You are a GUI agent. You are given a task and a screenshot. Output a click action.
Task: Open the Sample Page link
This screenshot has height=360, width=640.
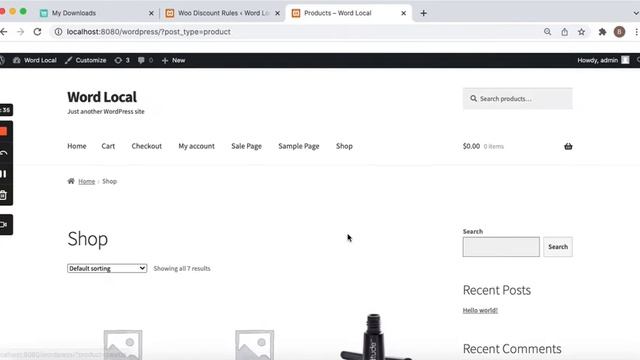coord(299,146)
